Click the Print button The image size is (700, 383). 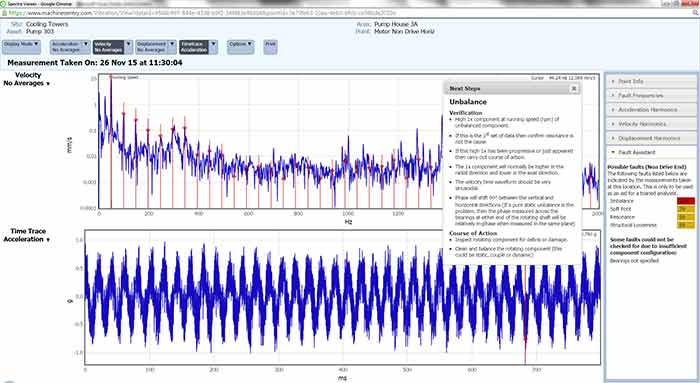[270, 47]
